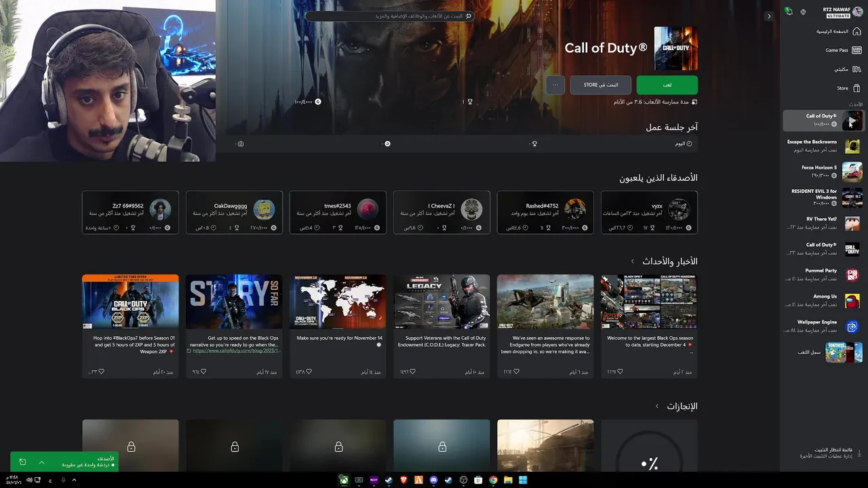Open Escape the Backrooms from the recent list
Viewport: 868px width, 488px height.
(x=823, y=146)
